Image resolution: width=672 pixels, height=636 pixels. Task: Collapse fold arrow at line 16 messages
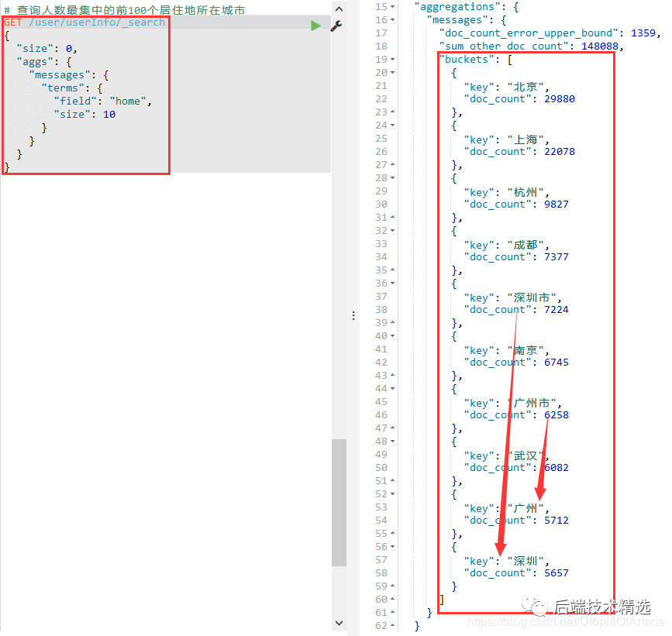click(x=392, y=20)
